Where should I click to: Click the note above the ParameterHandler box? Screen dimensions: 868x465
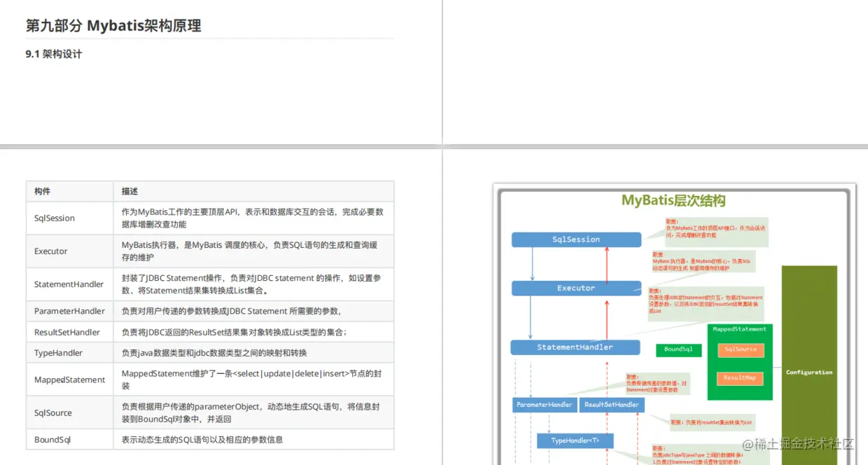(x=659, y=382)
